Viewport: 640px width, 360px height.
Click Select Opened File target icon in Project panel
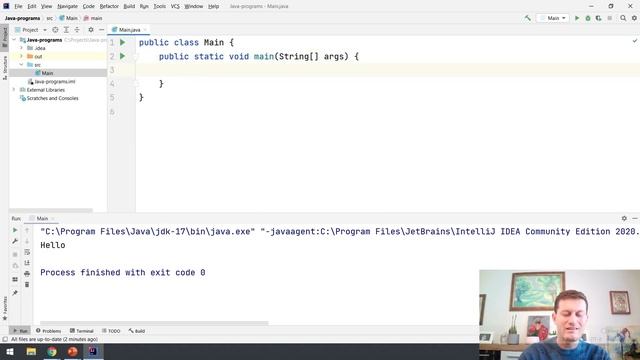pyautogui.click(x=55, y=30)
